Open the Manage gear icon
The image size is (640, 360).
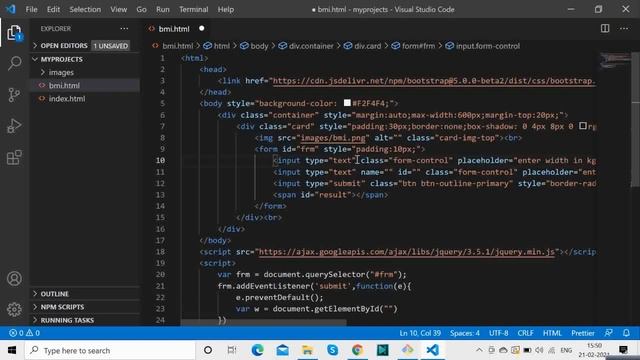point(14,309)
